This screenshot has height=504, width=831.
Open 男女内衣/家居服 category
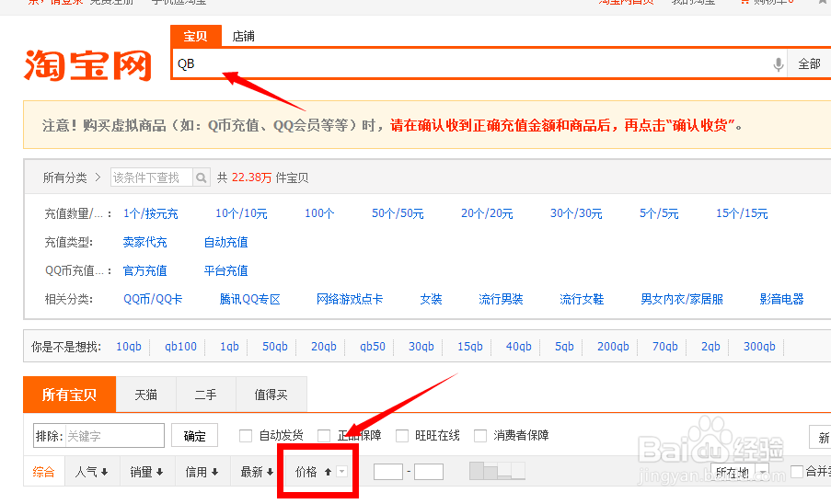(682, 299)
